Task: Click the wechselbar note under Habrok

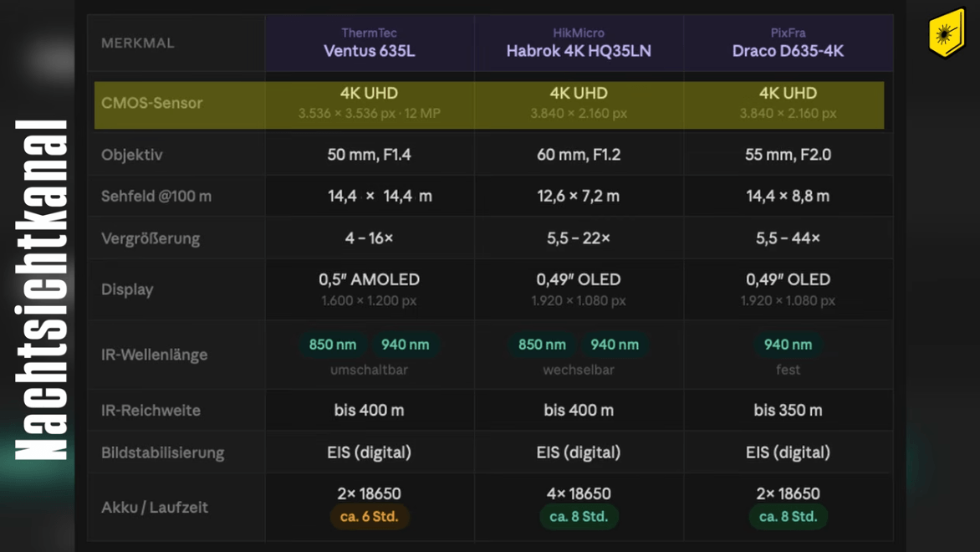Action: click(578, 370)
